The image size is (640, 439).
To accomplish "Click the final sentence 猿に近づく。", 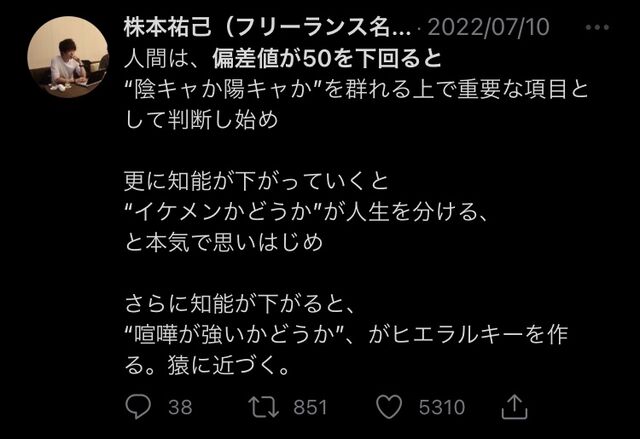I will point(229,366).
